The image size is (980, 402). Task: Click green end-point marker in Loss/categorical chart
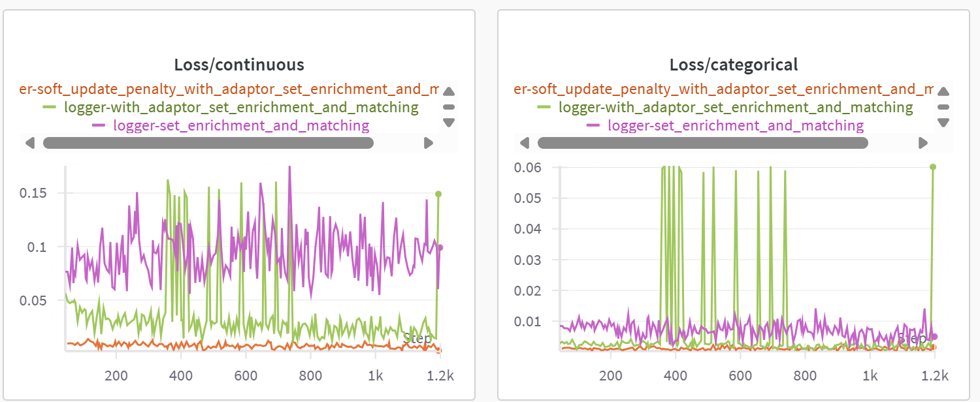pos(933,167)
